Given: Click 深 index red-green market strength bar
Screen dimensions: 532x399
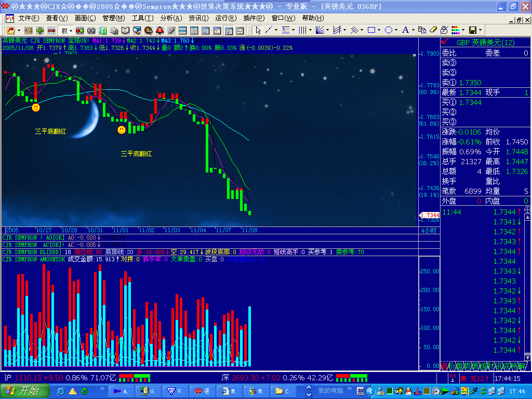Looking at the screenshot, I should [x=352, y=378].
